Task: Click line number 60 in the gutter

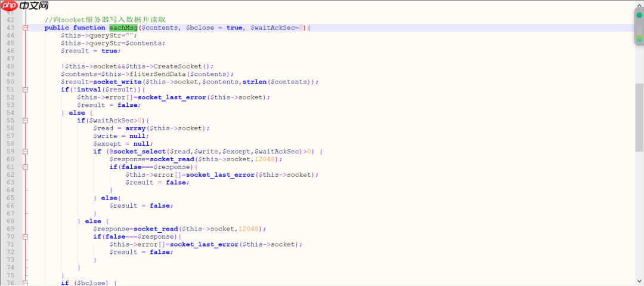Action: (x=10, y=159)
